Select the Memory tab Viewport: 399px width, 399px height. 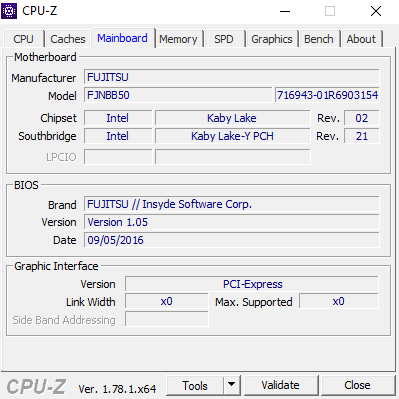178,39
